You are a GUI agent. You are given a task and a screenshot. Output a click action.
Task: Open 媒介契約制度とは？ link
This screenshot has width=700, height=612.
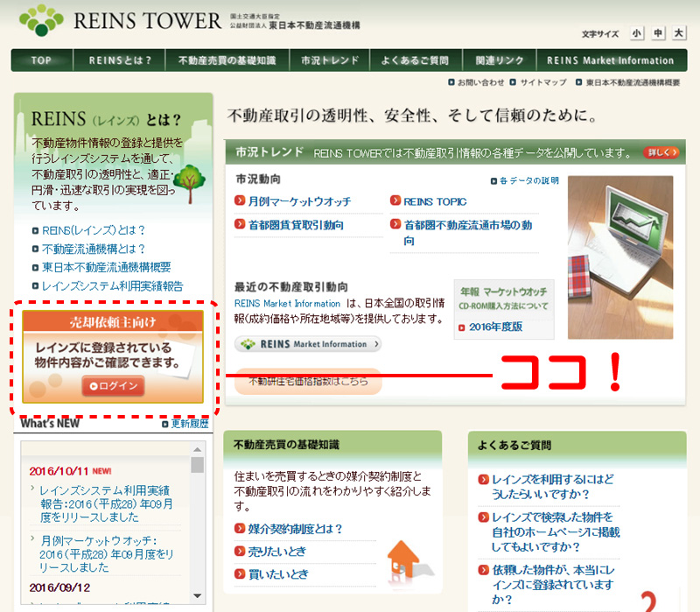point(295,529)
